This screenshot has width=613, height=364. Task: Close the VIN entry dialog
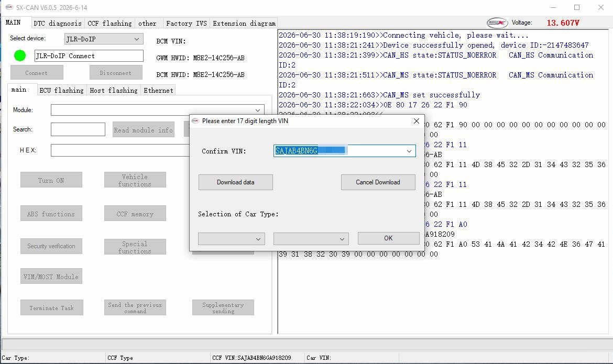click(x=417, y=121)
